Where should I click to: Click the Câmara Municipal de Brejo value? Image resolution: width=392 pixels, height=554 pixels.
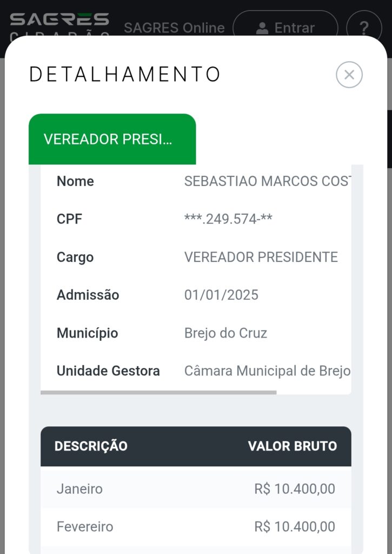(268, 371)
